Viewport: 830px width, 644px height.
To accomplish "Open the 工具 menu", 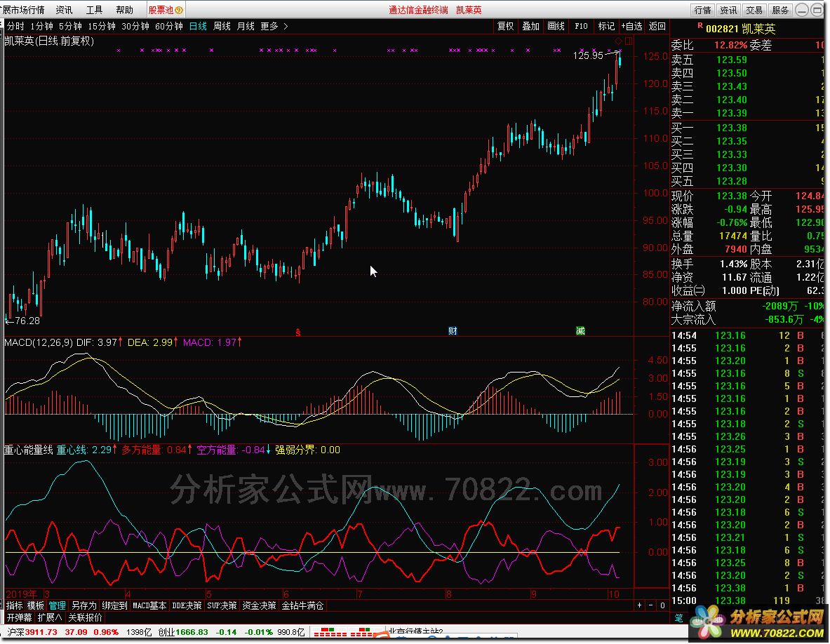I will pos(94,10).
